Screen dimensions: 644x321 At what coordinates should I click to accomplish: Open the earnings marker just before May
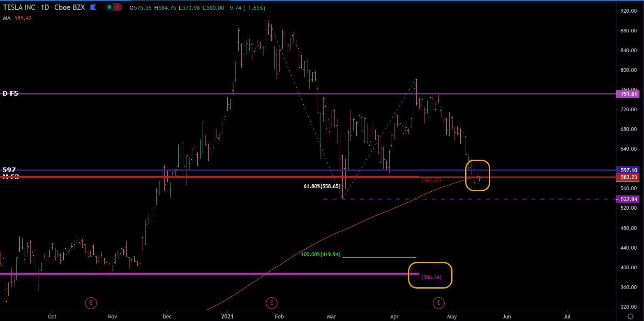[x=439, y=303]
